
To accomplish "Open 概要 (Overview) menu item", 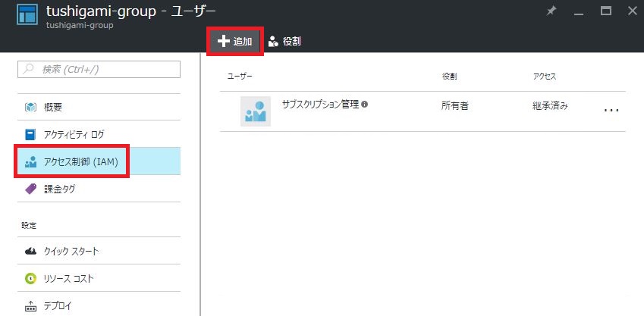I will click(99, 107).
